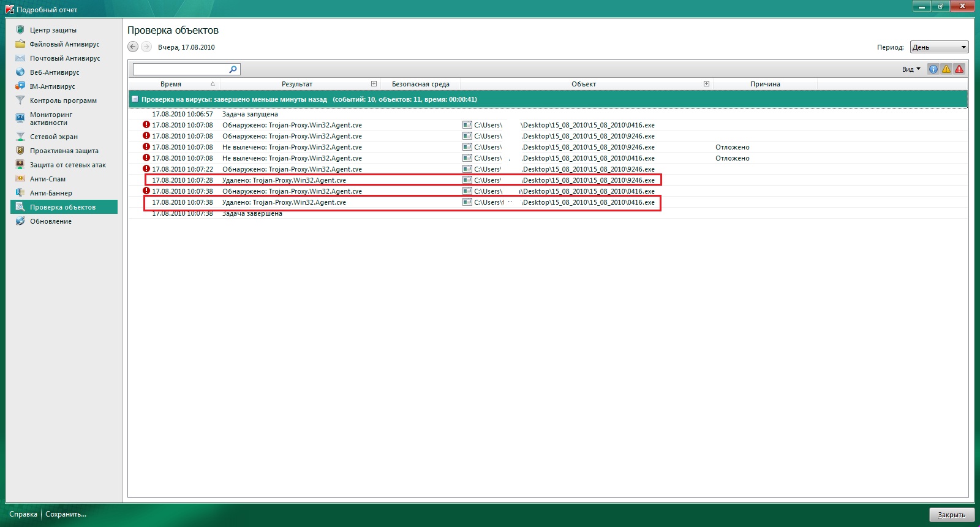Sort by the Время column header
980x527 pixels.
(171, 84)
